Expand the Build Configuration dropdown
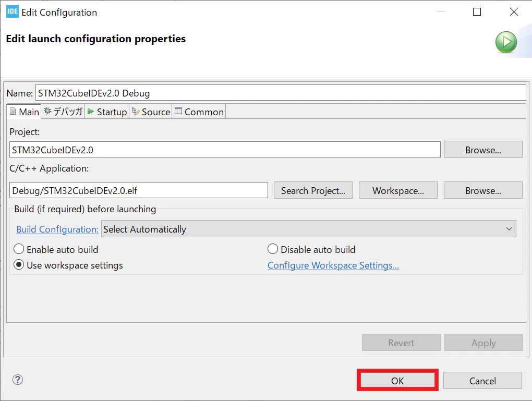 coord(308,229)
